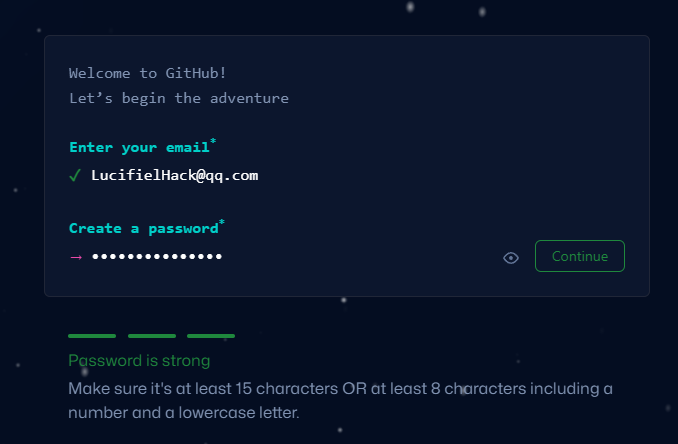
Task: Click the Continue button
Action: (579, 256)
